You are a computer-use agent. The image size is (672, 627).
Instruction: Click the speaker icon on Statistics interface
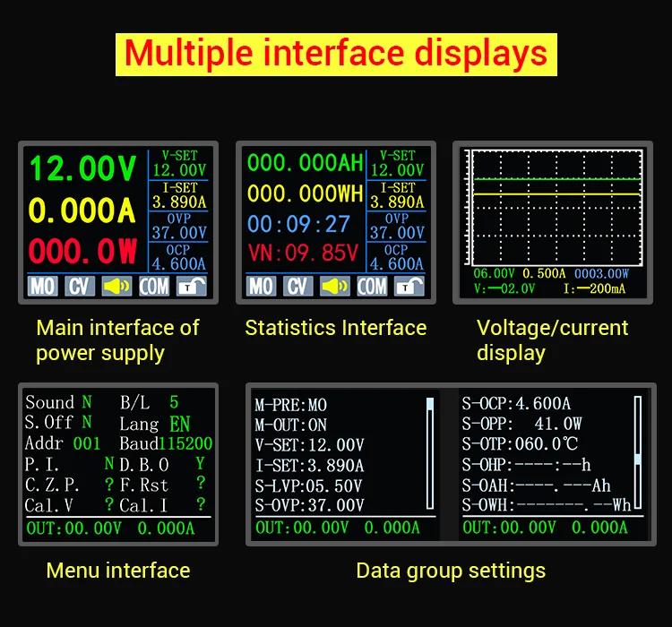[x=335, y=287]
